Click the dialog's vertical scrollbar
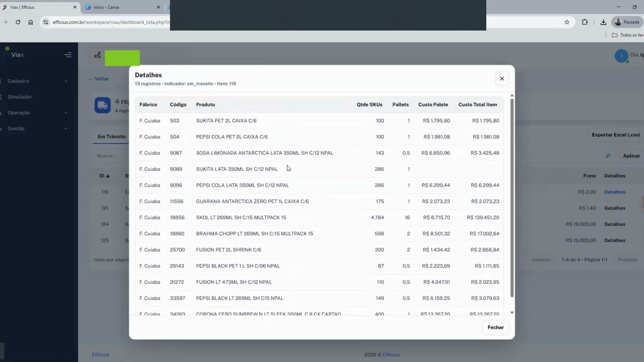This screenshot has width=644, height=362. click(x=512, y=197)
